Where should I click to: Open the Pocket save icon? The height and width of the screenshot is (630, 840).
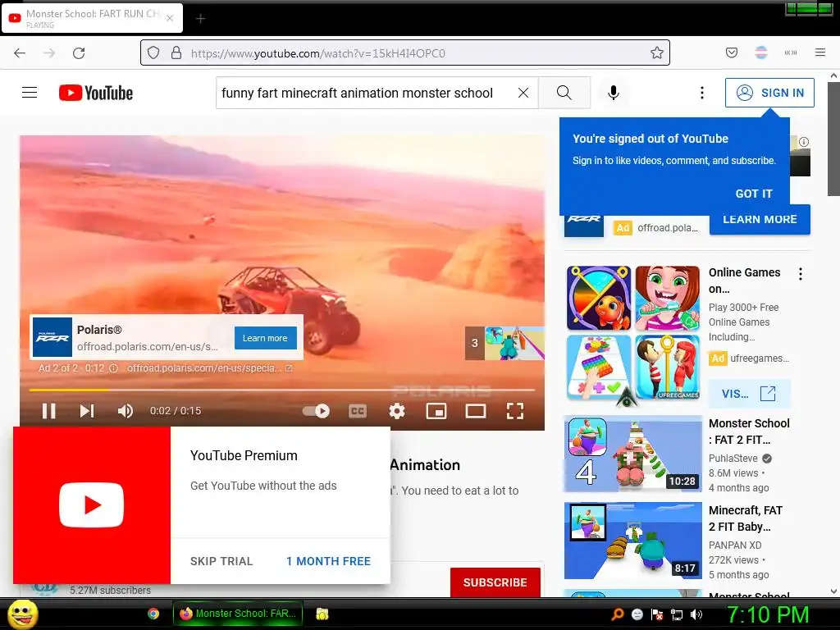(x=731, y=52)
